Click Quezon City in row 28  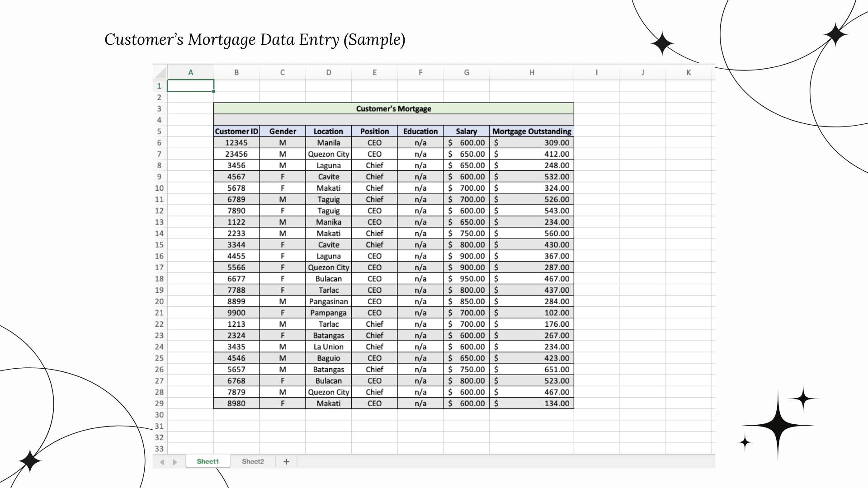[329, 392]
